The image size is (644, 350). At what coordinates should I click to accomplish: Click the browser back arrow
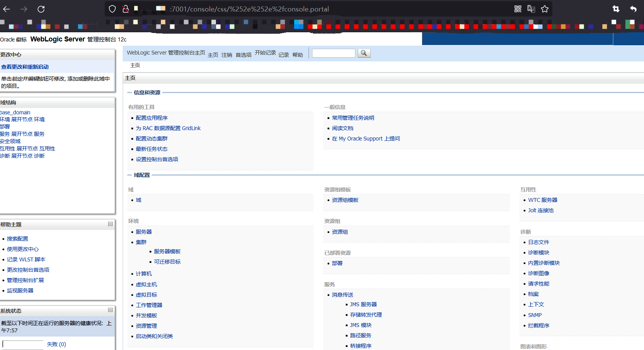click(7, 9)
